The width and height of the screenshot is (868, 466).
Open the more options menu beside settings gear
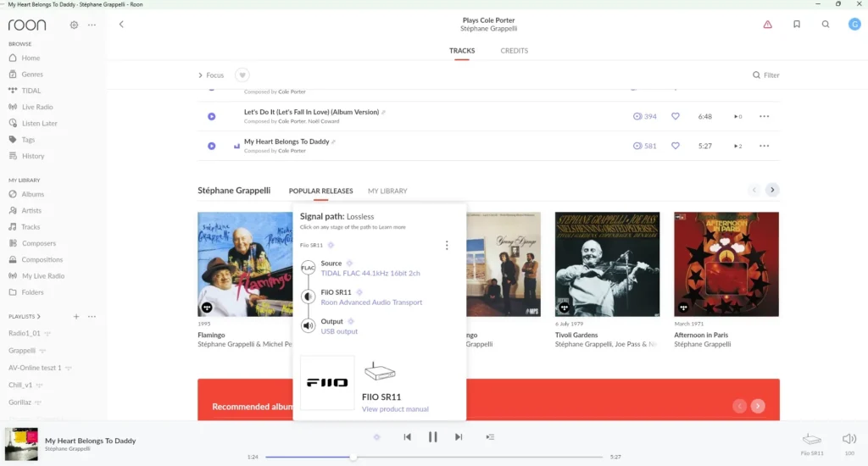pos(92,25)
